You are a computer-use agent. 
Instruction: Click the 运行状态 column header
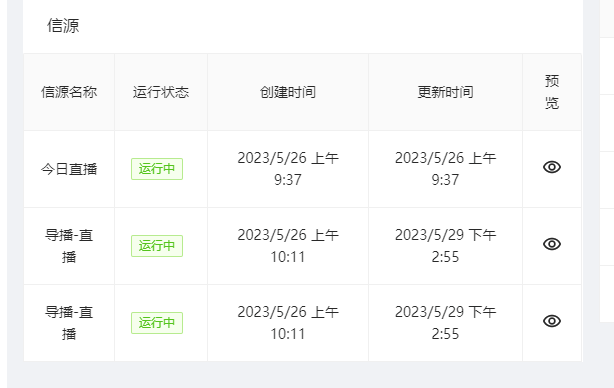161,92
